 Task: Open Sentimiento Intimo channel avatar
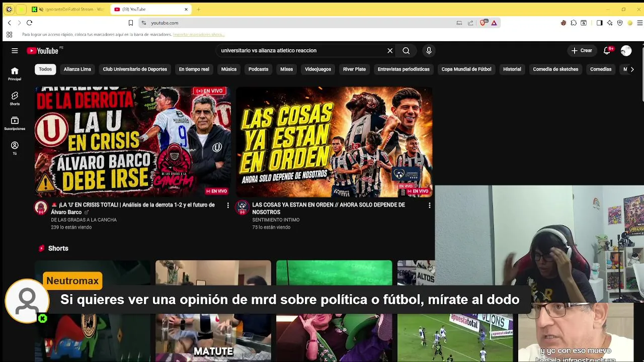(x=242, y=208)
